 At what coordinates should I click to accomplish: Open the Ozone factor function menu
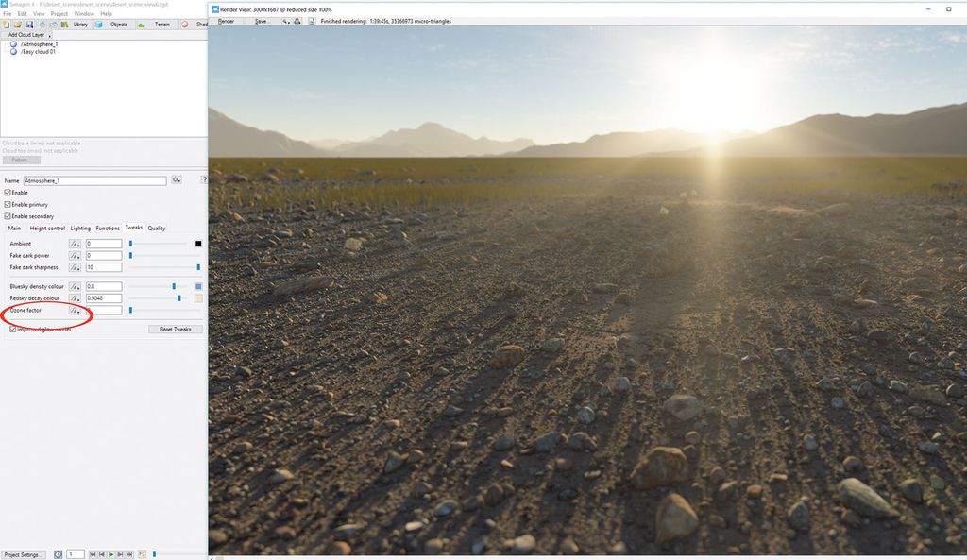coord(75,310)
